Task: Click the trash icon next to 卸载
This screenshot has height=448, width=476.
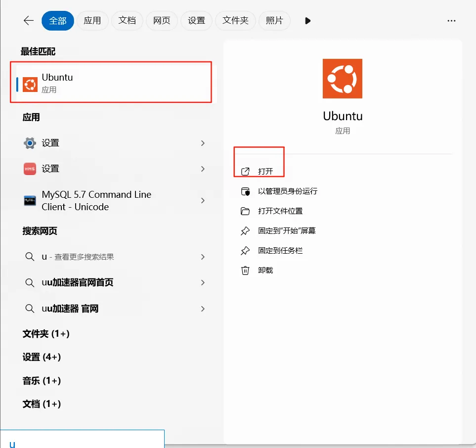Action: tap(245, 270)
